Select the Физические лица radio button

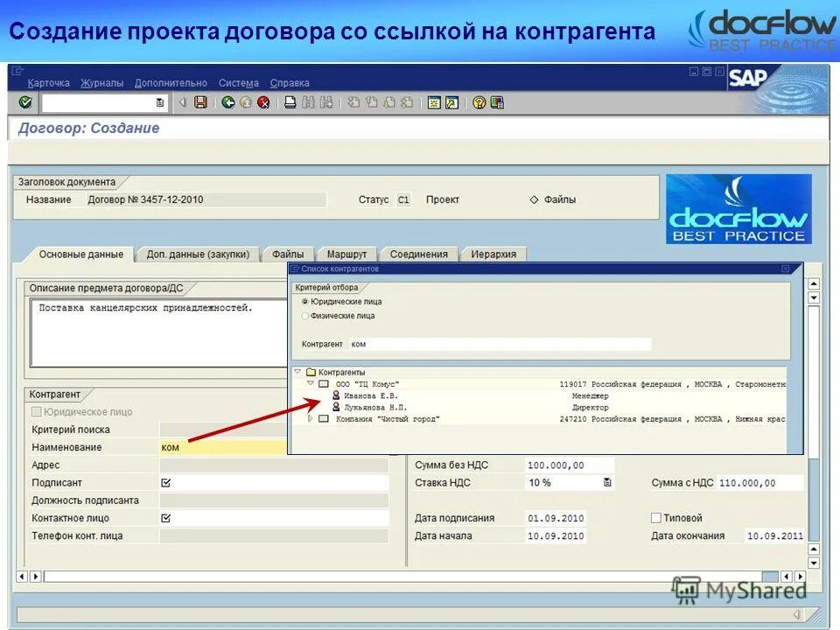304,317
